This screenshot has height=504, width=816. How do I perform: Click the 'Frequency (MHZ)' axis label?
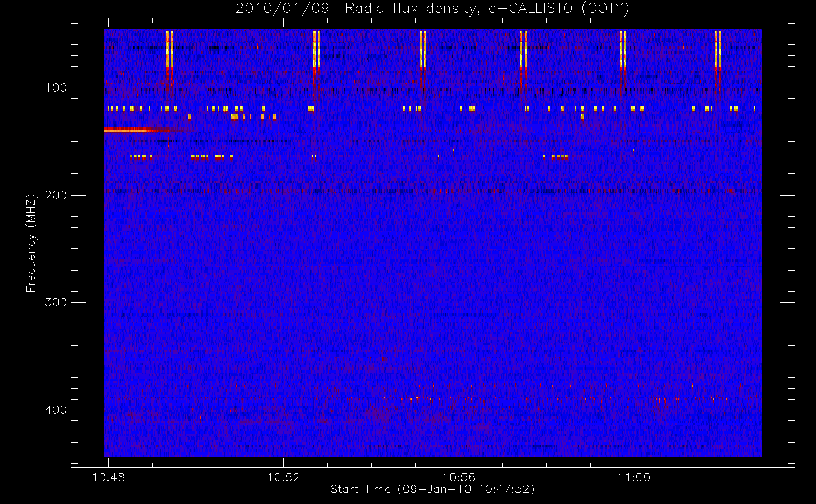tap(31, 243)
